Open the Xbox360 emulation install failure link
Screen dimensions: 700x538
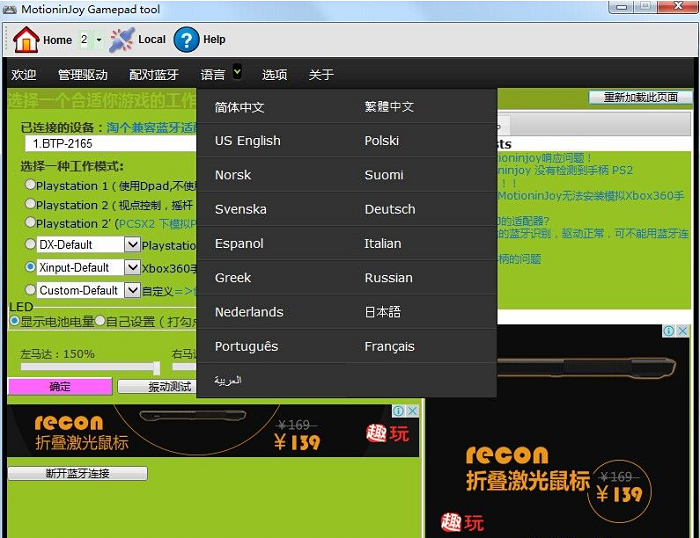pyautogui.click(x=591, y=196)
